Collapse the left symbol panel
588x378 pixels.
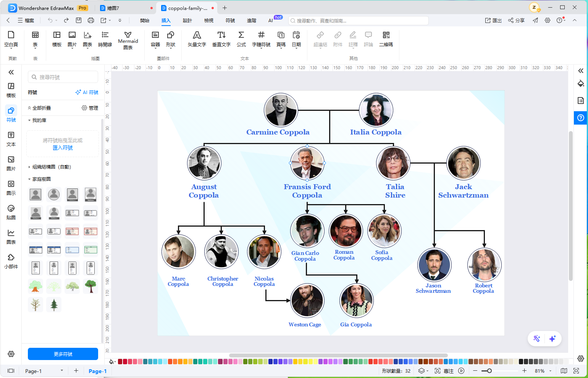tap(11, 72)
